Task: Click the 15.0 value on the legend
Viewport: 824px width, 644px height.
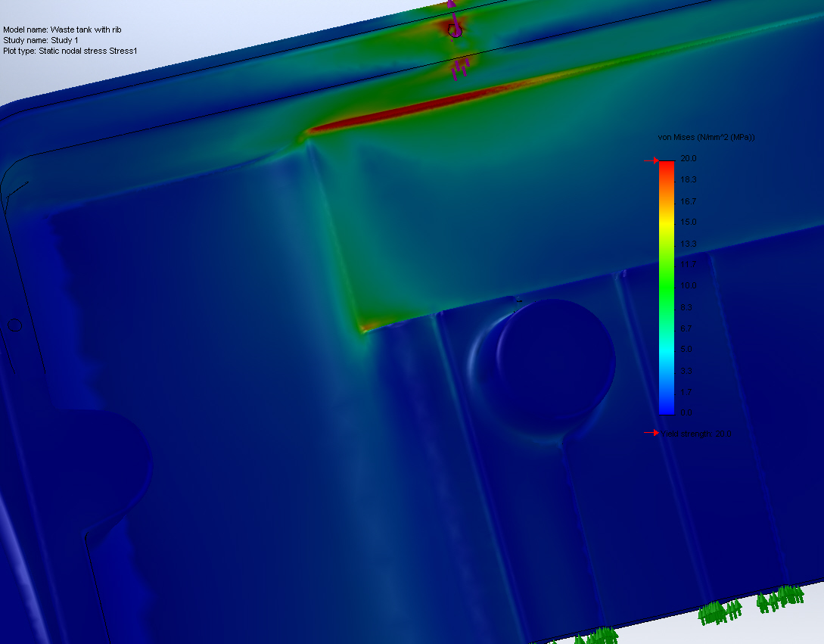Action: coord(688,222)
